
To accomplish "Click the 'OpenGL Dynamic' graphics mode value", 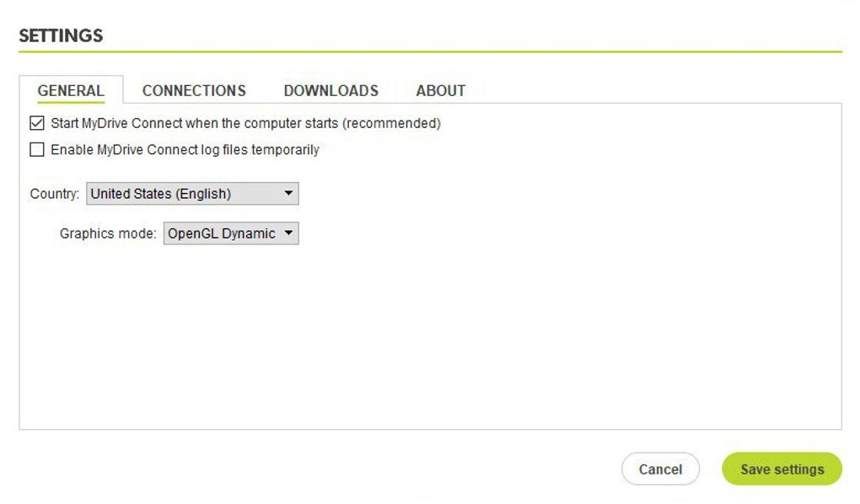I will (221, 233).
